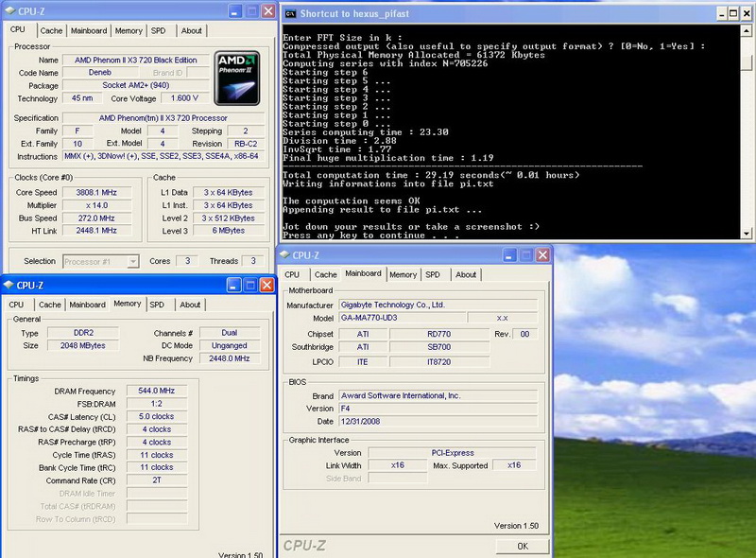The width and height of the screenshot is (756, 558).
Task: Open About tab in Mainboard CPU-Z window
Action: point(466,274)
